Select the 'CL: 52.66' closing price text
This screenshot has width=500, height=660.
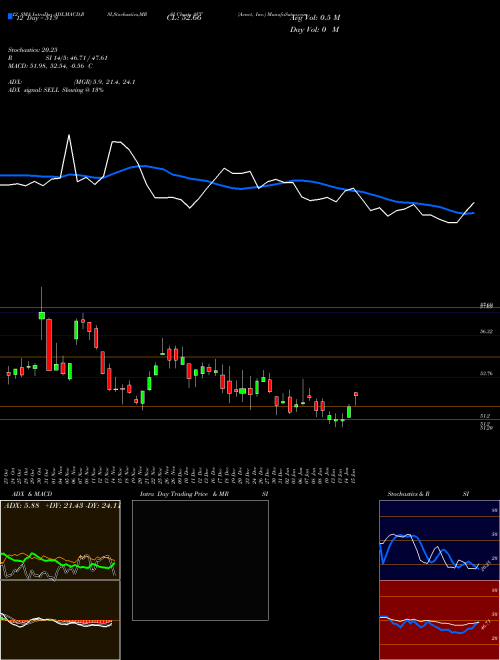click(x=184, y=18)
